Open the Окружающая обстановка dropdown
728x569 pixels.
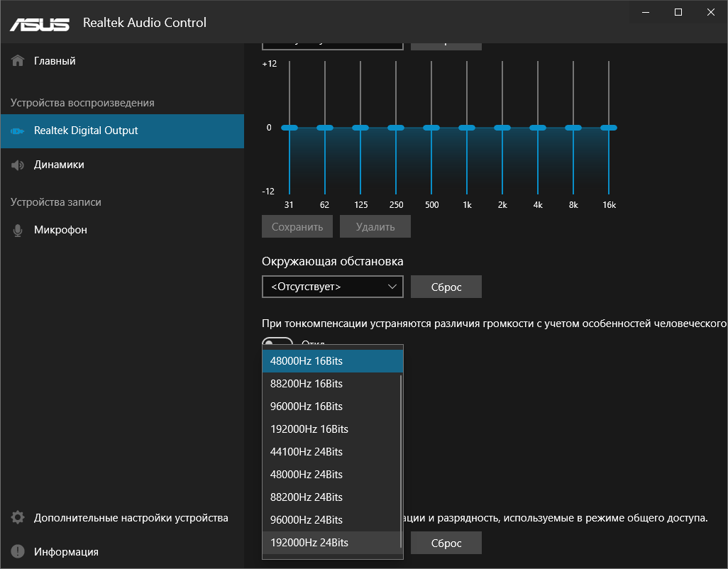coord(332,287)
